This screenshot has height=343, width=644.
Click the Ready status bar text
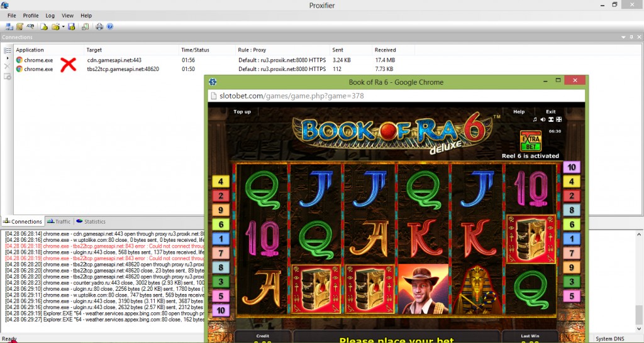[x=9, y=339]
